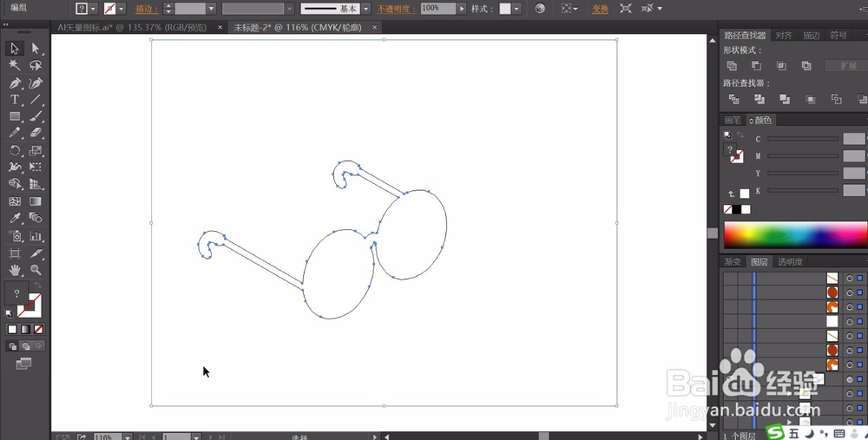Open the 样式 style dropdown
The width and height of the screenshot is (868, 440).
516,9
